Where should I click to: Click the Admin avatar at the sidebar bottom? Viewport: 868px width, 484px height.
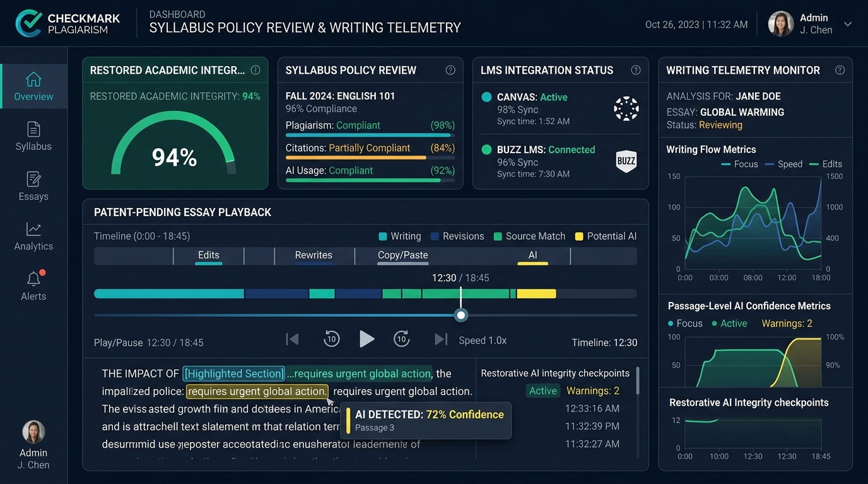click(33, 432)
